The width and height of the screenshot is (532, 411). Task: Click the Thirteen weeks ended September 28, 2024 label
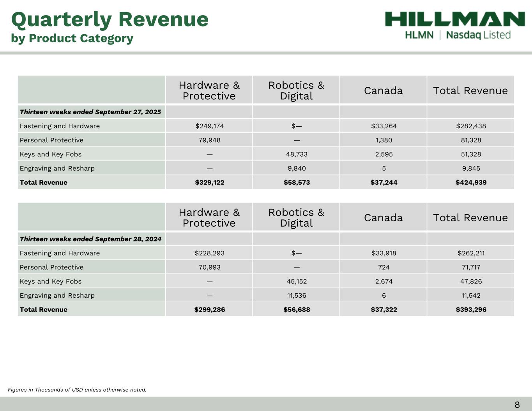pos(90,239)
